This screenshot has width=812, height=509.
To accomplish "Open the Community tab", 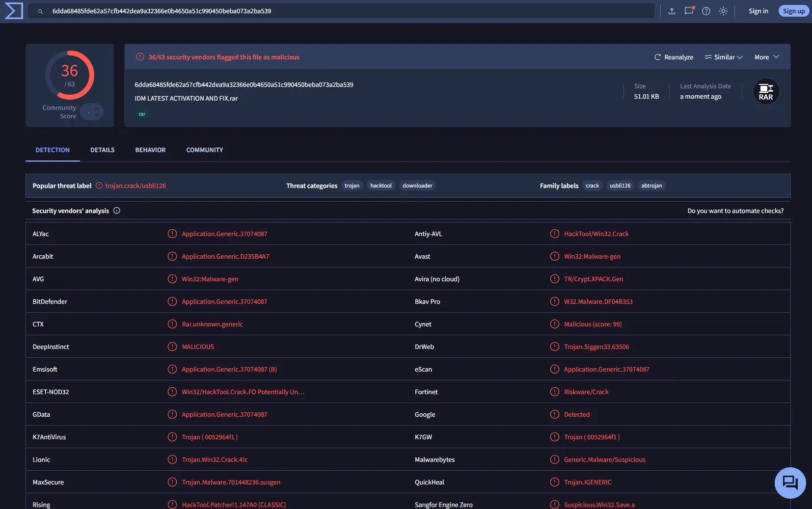I will pos(205,150).
